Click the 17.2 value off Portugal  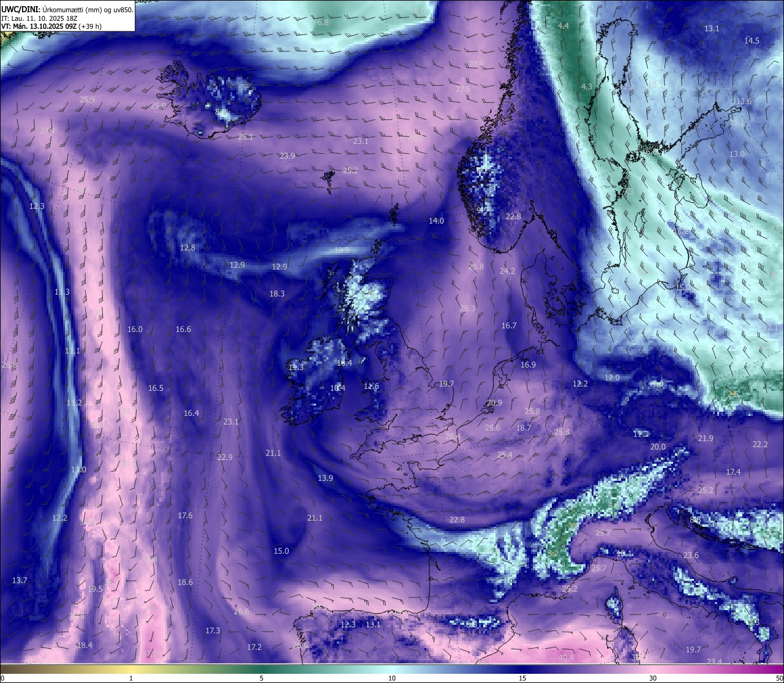coord(254,647)
